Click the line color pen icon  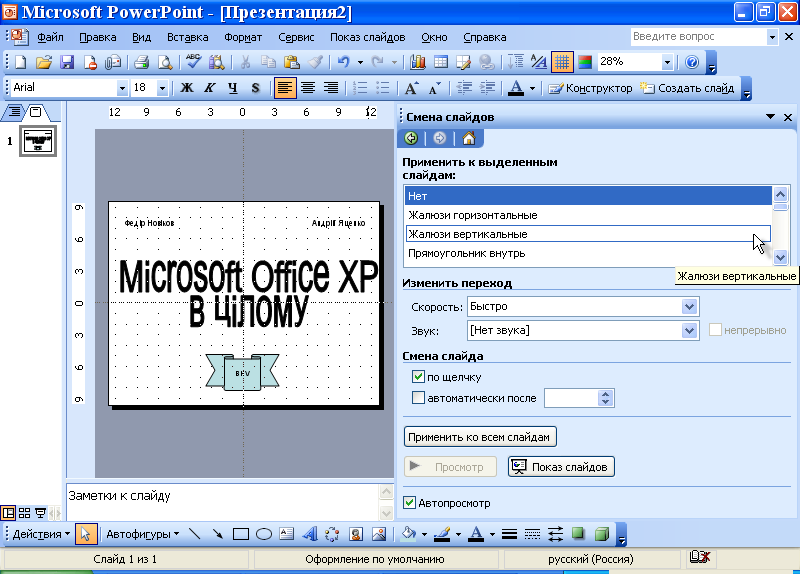point(442,534)
